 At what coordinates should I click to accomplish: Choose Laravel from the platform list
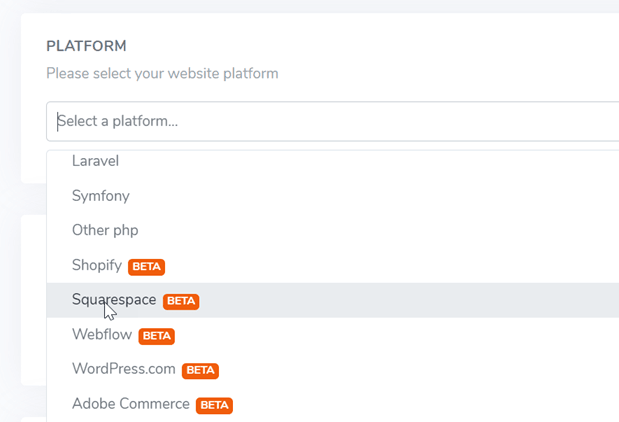[332, 161]
